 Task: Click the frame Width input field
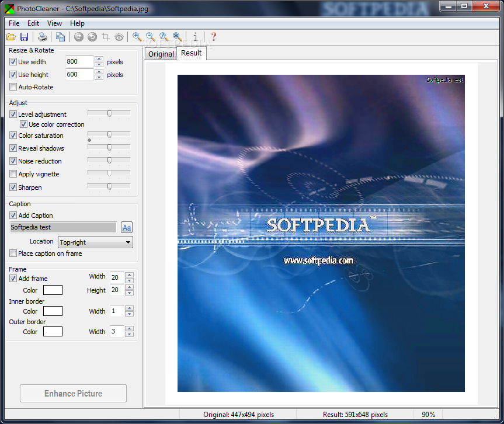click(x=117, y=277)
